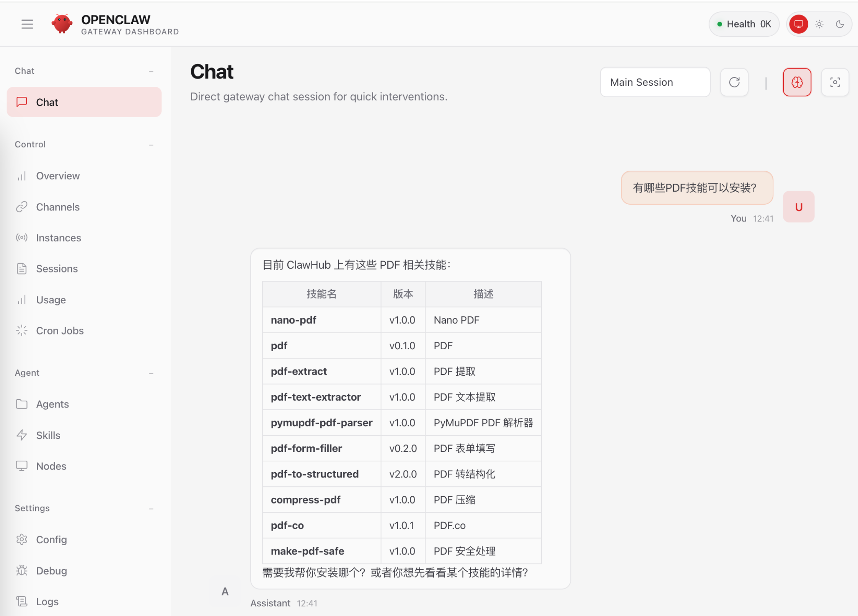Screen dimensions: 858x616
Task: Toggle the thinking (brain) mode button
Action: click(x=797, y=82)
